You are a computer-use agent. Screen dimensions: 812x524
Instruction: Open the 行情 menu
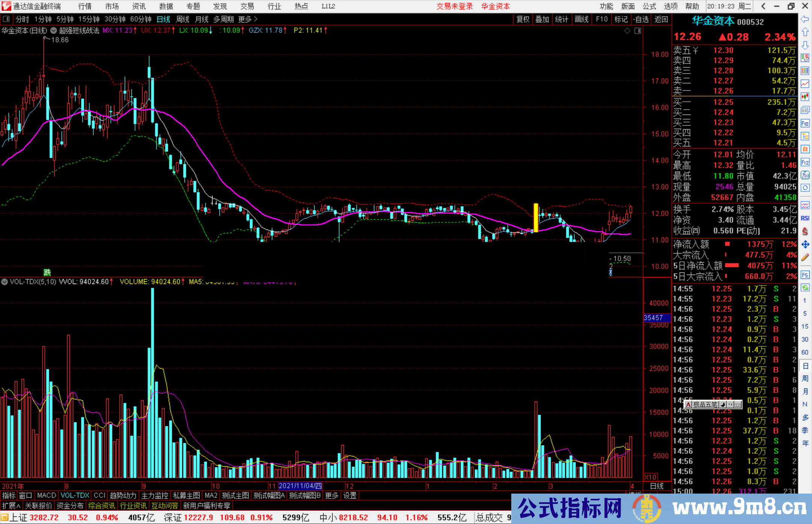85,6
